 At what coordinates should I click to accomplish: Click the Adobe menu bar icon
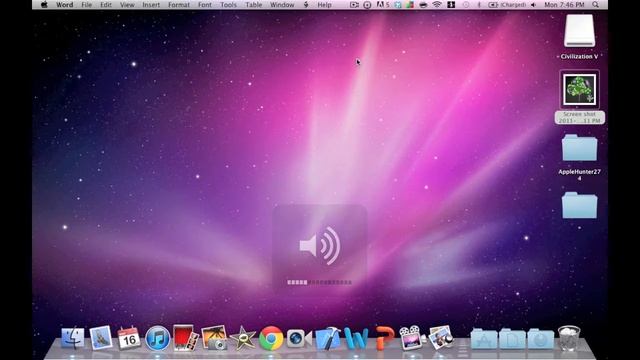tap(382, 5)
